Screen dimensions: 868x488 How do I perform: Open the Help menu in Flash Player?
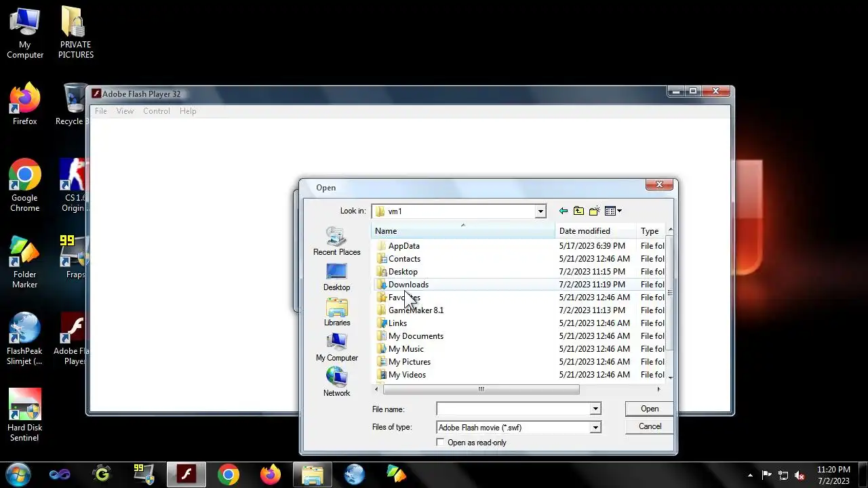pyautogui.click(x=188, y=111)
